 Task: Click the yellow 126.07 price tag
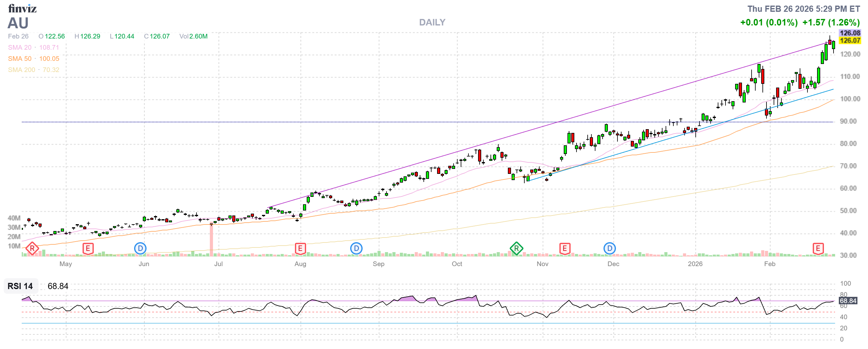[849, 41]
